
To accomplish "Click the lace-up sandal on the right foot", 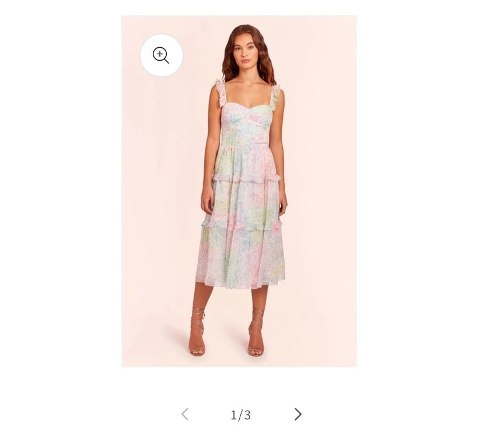I will 256,332.
